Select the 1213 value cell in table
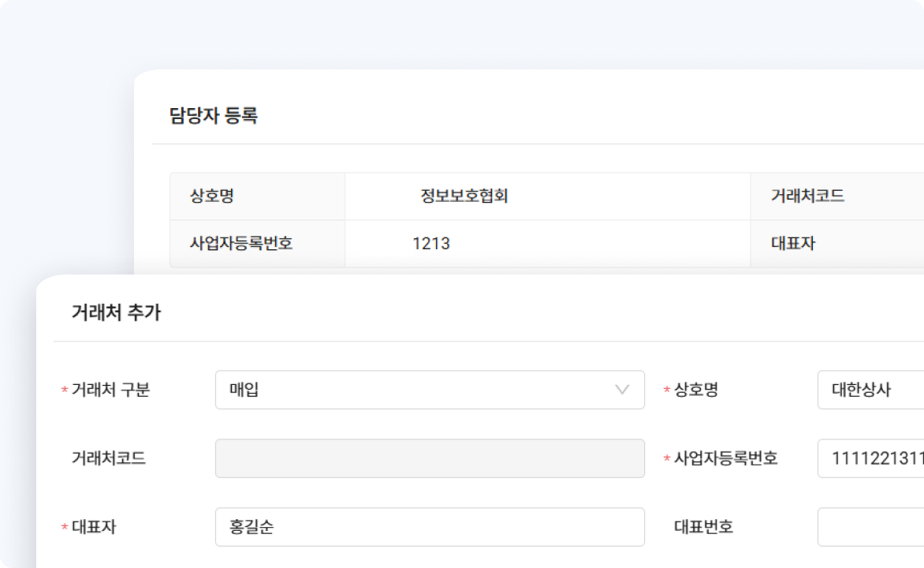Screen dimensions: 924x568 pos(431,244)
